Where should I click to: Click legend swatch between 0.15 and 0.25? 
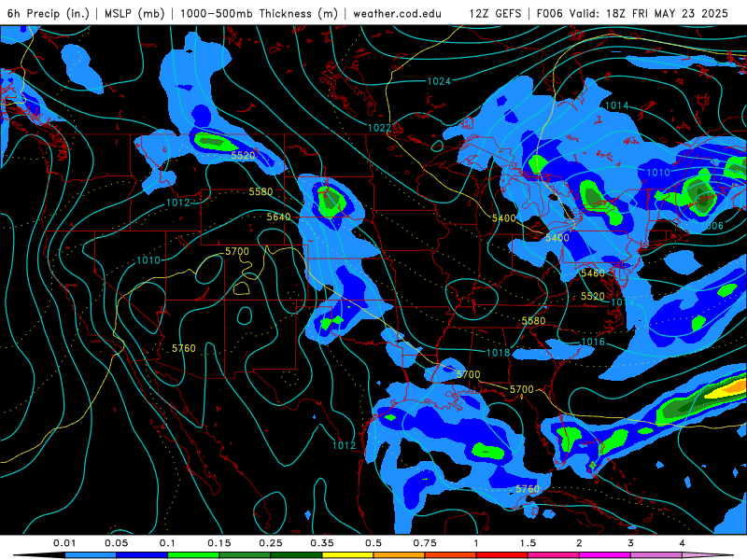click(x=245, y=555)
